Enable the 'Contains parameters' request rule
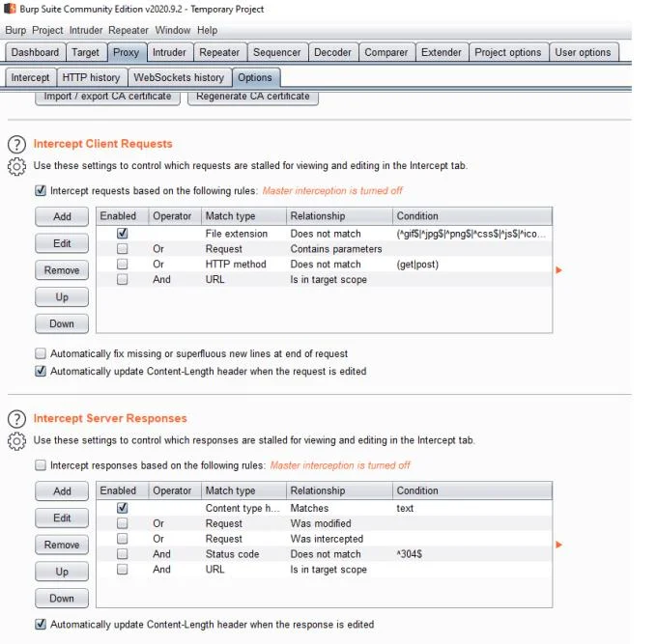657x644 pixels. click(x=123, y=249)
